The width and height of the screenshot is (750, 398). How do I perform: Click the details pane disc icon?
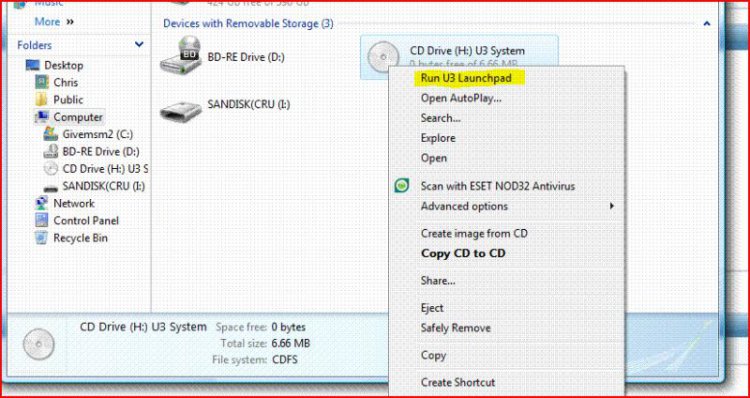(38, 344)
